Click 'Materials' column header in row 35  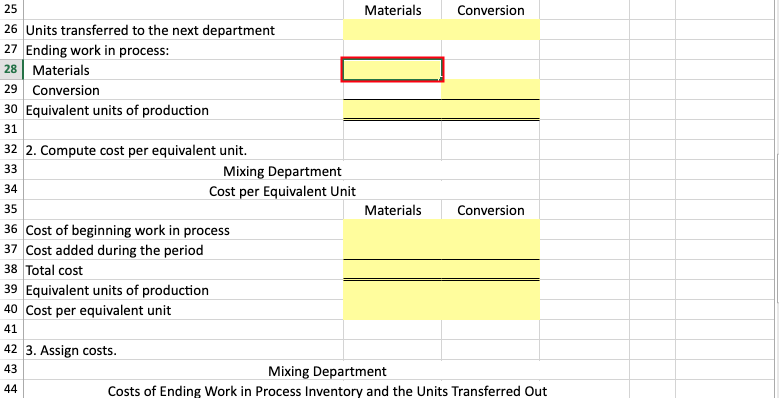[393, 210]
